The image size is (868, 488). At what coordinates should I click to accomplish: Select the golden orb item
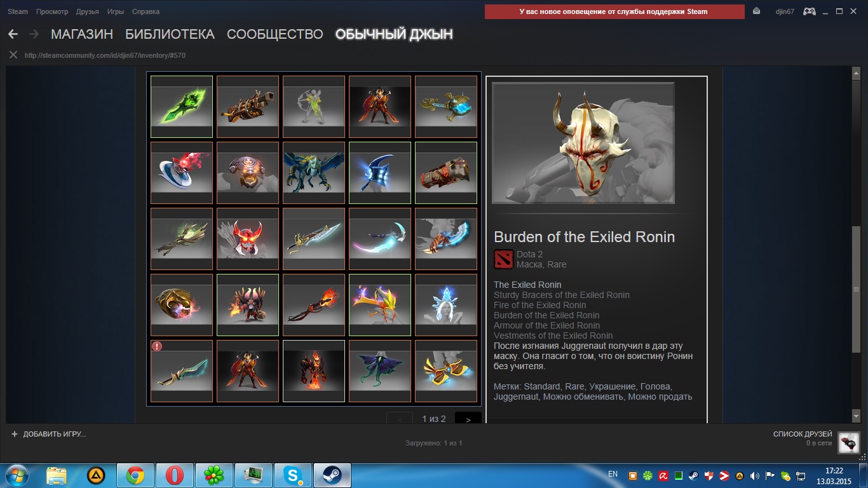click(182, 305)
